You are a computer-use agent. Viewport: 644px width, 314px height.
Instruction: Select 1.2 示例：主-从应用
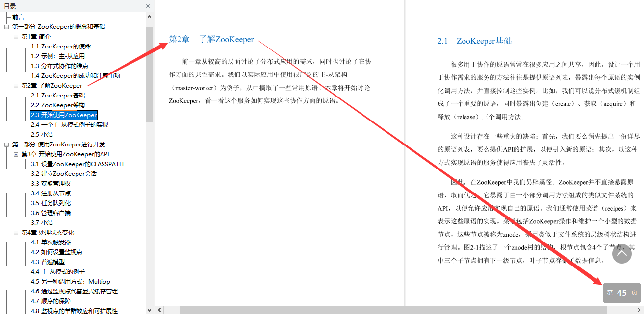[x=58, y=56]
